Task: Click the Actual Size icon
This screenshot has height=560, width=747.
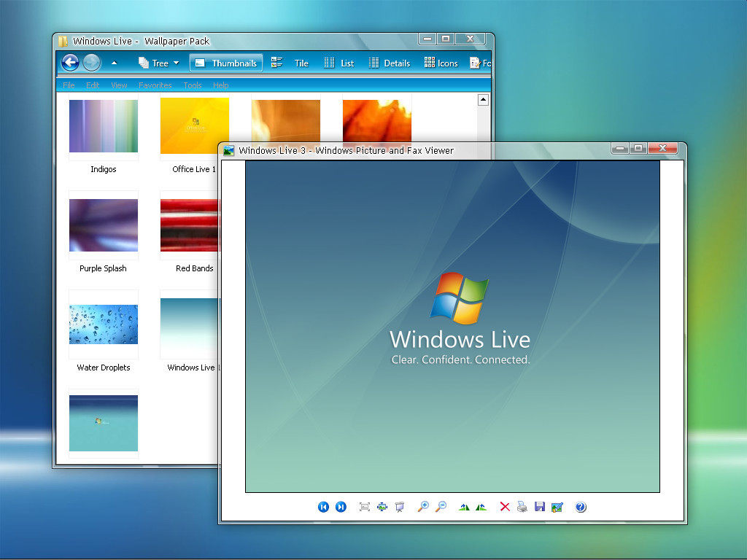Action: click(x=382, y=507)
